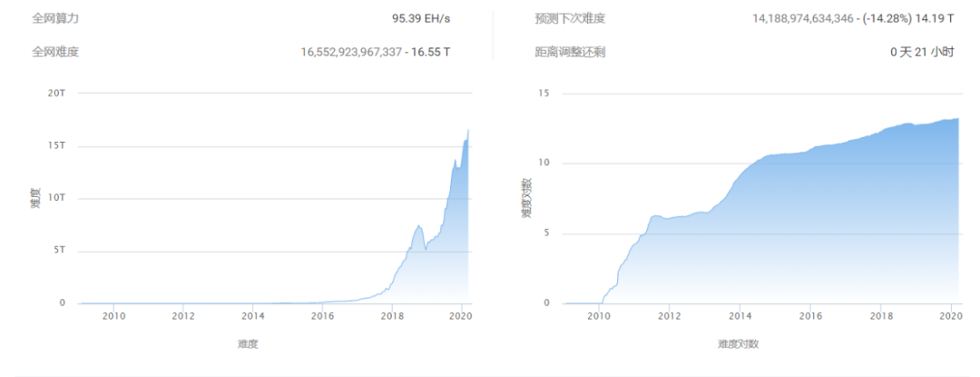Select the 95.39 EH/s hashrate value
Image resolution: width=980 pixels, height=377 pixels.
click(421, 18)
